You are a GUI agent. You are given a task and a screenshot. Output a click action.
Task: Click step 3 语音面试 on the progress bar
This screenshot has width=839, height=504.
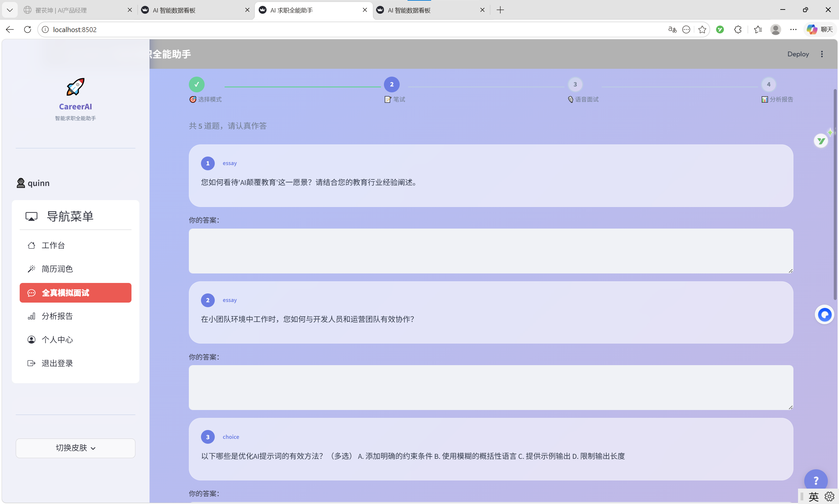pos(574,84)
